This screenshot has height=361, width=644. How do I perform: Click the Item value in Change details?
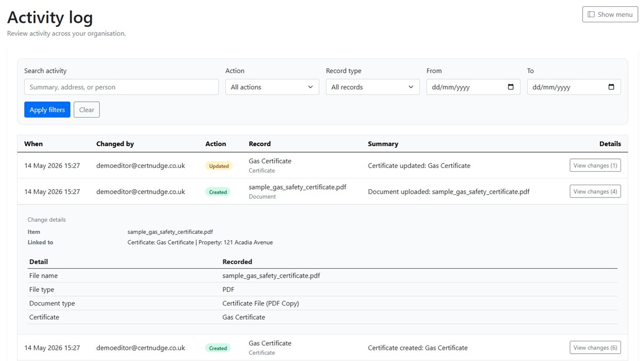coord(170,232)
